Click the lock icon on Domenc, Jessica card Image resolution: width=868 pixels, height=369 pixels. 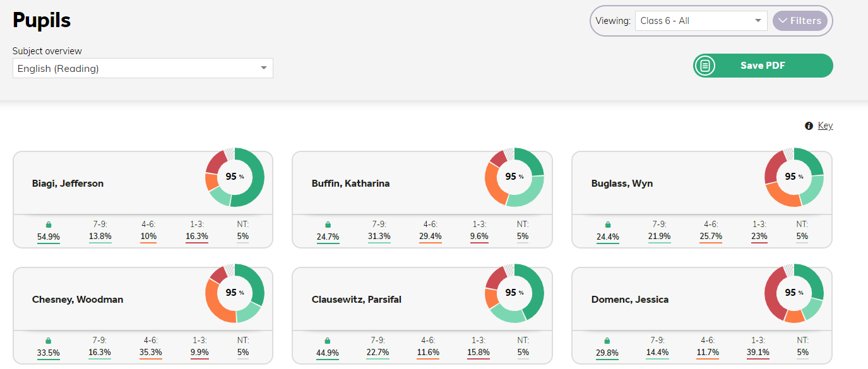click(608, 341)
